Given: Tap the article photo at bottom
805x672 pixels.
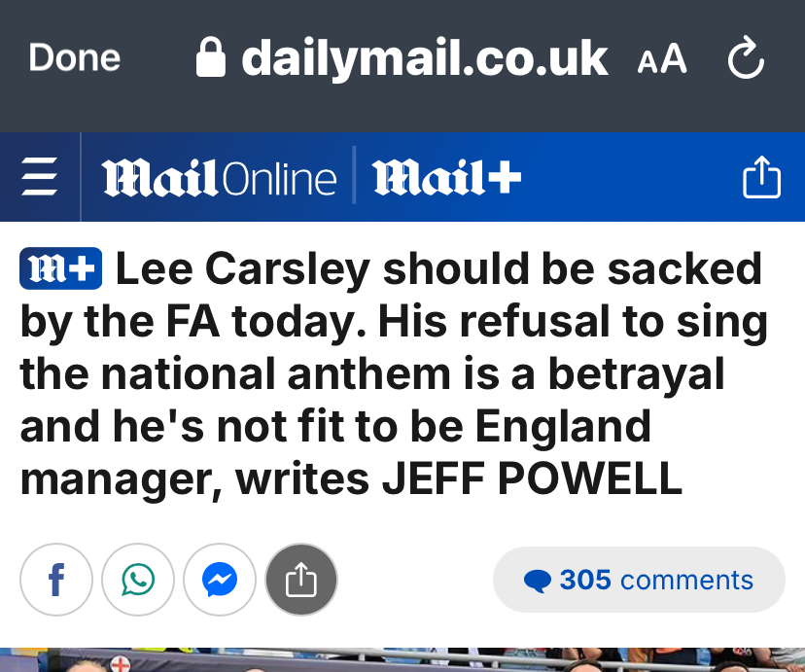Looking at the screenshot, I should coord(402,659).
